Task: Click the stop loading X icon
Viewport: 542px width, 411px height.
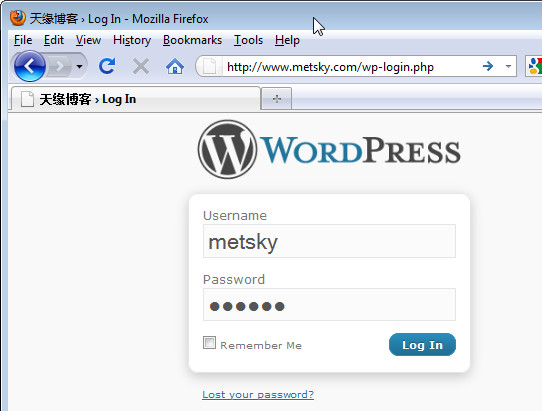Action: click(141, 66)
